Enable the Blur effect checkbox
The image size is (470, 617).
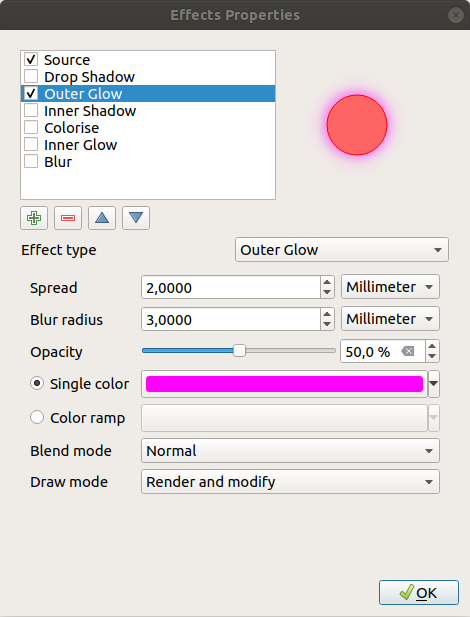(31, 161)
